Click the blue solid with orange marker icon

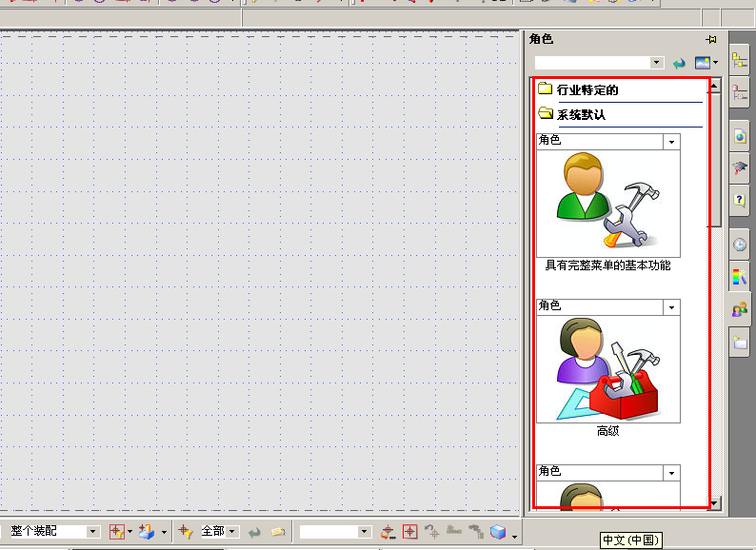pos(147,532)
